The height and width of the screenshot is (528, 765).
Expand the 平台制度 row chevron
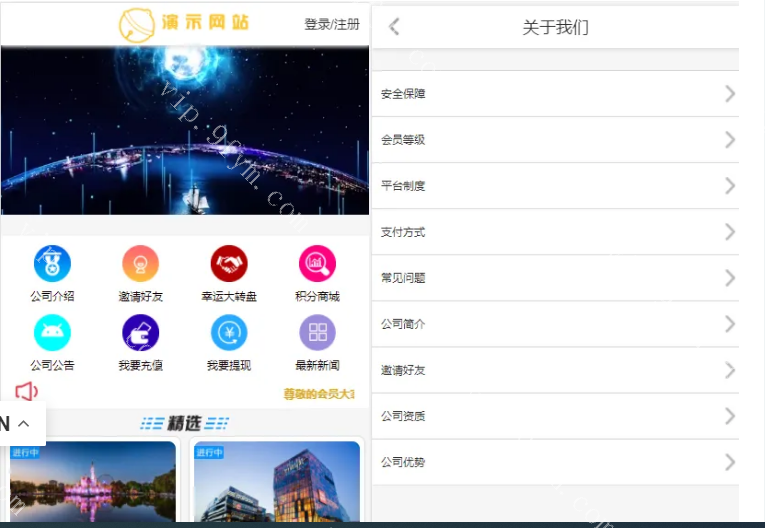coord(730,186)
